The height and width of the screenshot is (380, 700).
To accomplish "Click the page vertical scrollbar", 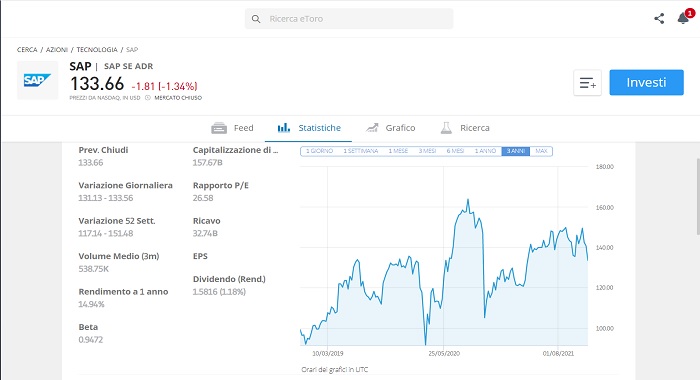I will pyautogui.click(x=698, y=196).
